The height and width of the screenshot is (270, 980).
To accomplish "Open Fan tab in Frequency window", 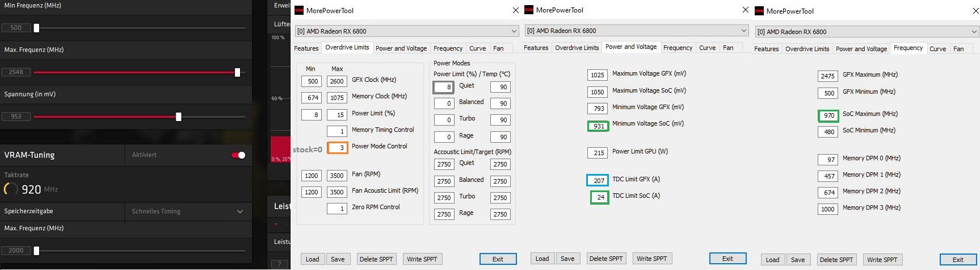I will 958,49.
